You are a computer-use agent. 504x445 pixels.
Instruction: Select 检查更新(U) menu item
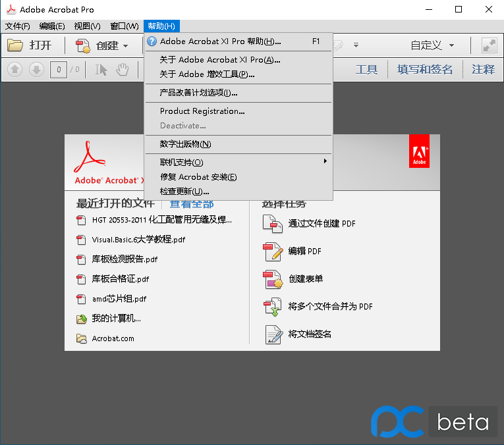click(238, 192)
